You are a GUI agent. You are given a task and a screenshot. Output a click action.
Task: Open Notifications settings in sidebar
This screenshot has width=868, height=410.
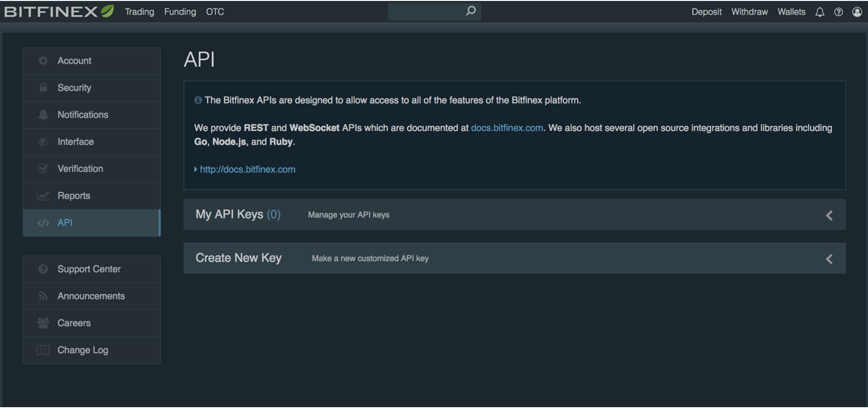(x=91, y=115)
